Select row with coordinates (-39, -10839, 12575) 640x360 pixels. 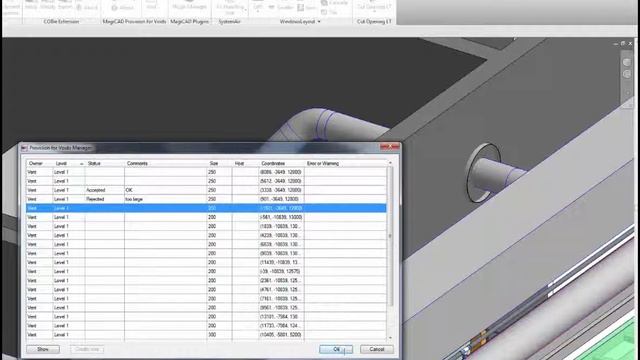(x=206, y=271)
